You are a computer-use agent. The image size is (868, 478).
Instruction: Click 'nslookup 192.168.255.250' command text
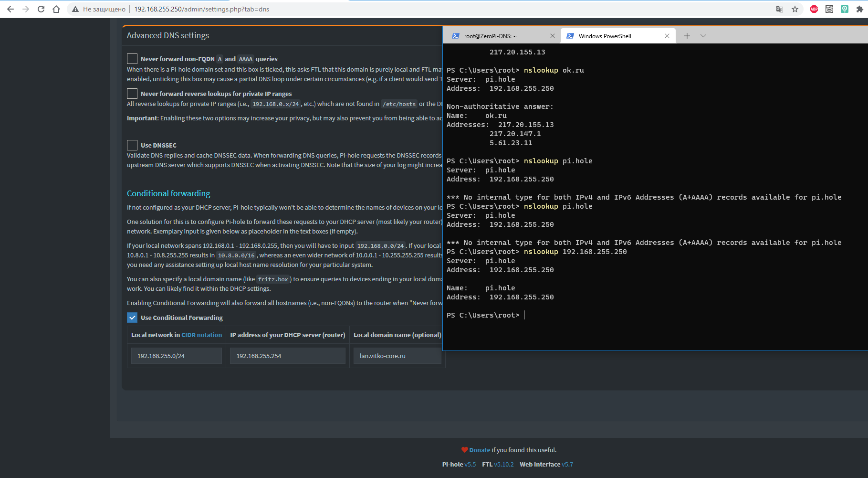pyautogui.click(x=575, y=252)
